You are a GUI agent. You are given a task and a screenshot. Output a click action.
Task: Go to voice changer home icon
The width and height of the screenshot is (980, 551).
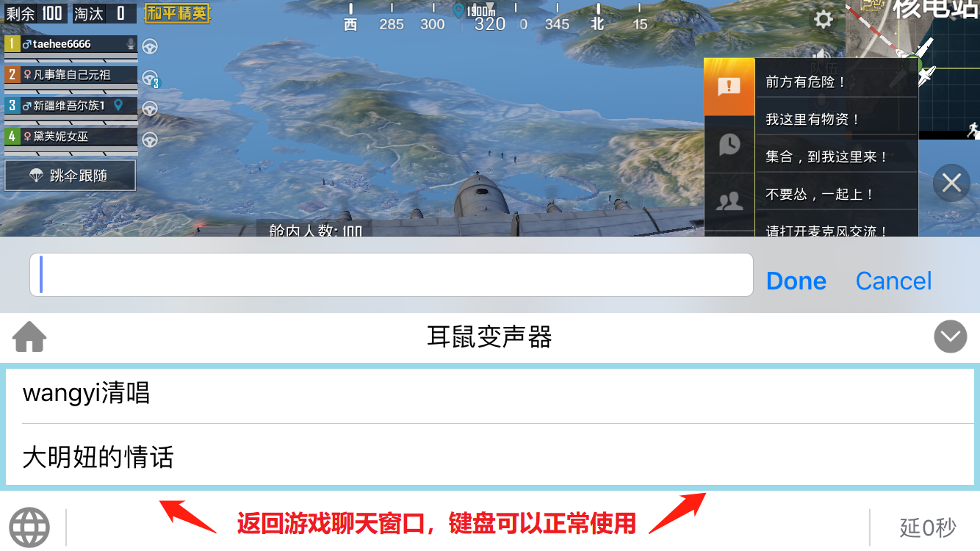tap(29, 337)
